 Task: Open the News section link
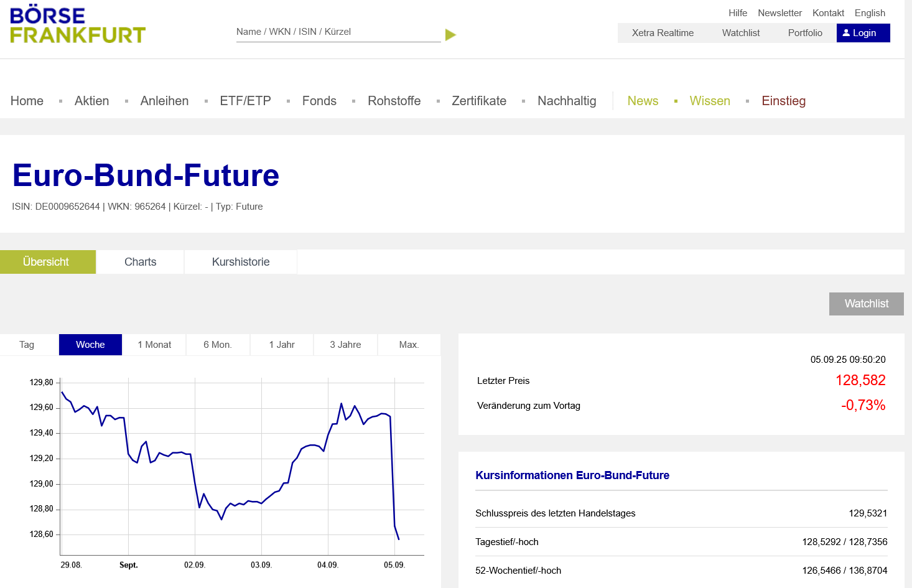click(x=643, y=101)
